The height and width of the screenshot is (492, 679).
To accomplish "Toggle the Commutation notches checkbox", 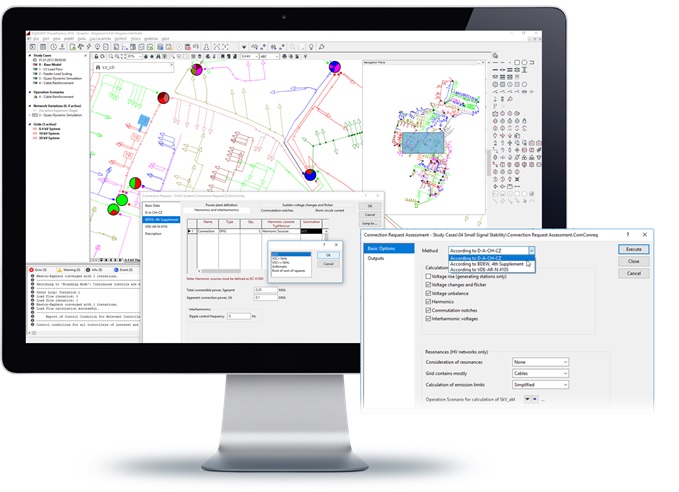I will tap(428, 310).
